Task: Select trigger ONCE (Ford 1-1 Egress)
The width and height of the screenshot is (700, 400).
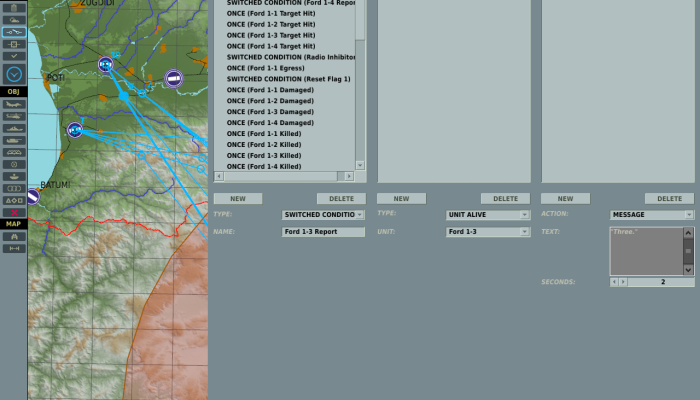Action: [x=266, y=68]
